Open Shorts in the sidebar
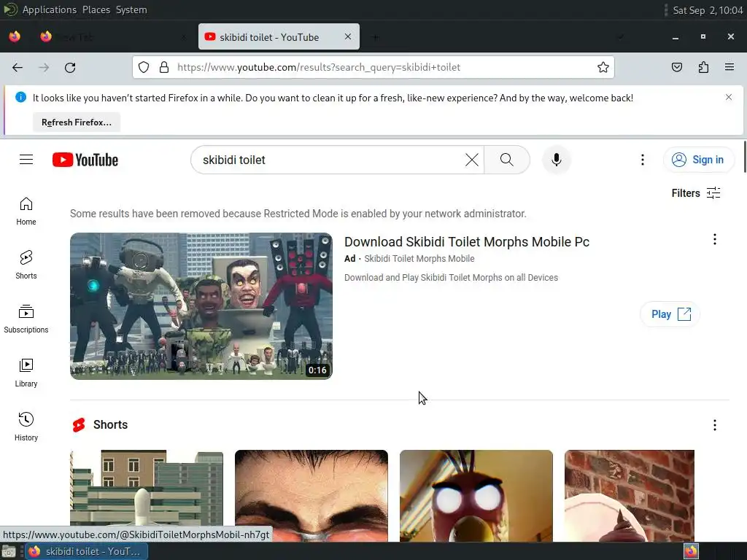This screenshot has height=560, width=747. click(x=26, y=265)
